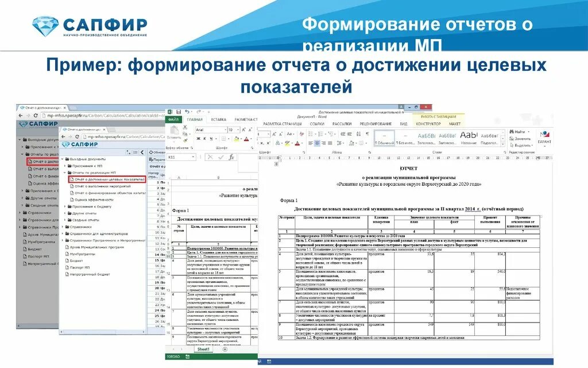Click Word center alignment icon
The height and width of the screenshot is (368, 588).
point(317,143)
